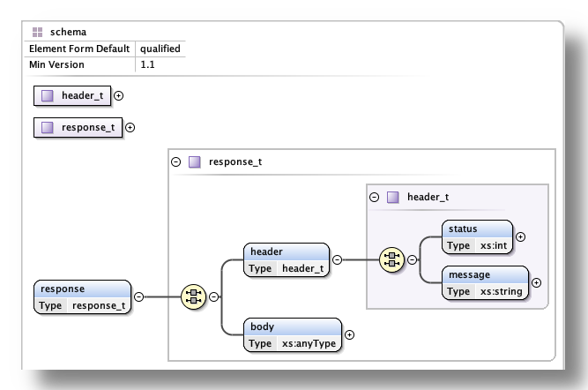Viewport: 588px width, 390px height.
Task: Click the sequence icon next to response element
Action: tap(193, 297)
